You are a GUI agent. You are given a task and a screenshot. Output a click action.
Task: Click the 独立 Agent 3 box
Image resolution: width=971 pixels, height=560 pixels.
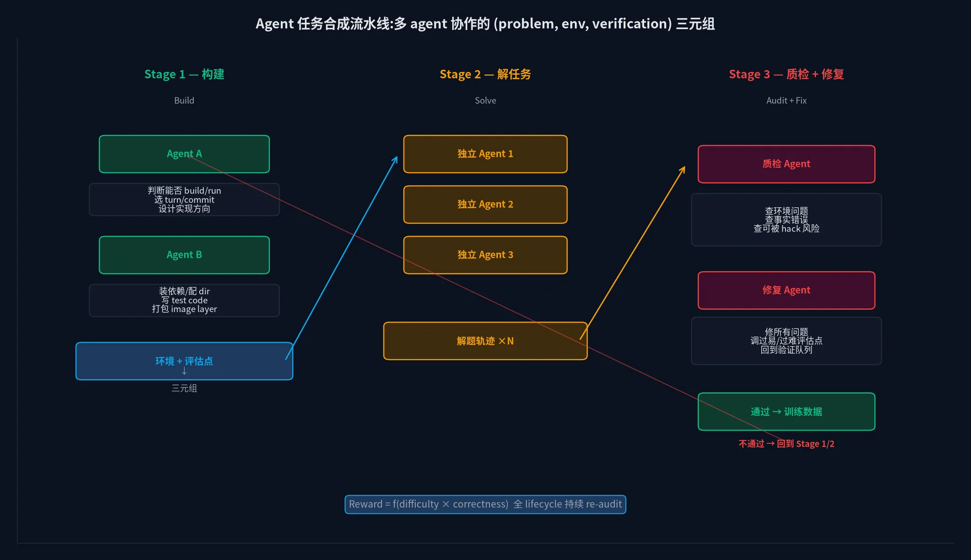(485, 255)
